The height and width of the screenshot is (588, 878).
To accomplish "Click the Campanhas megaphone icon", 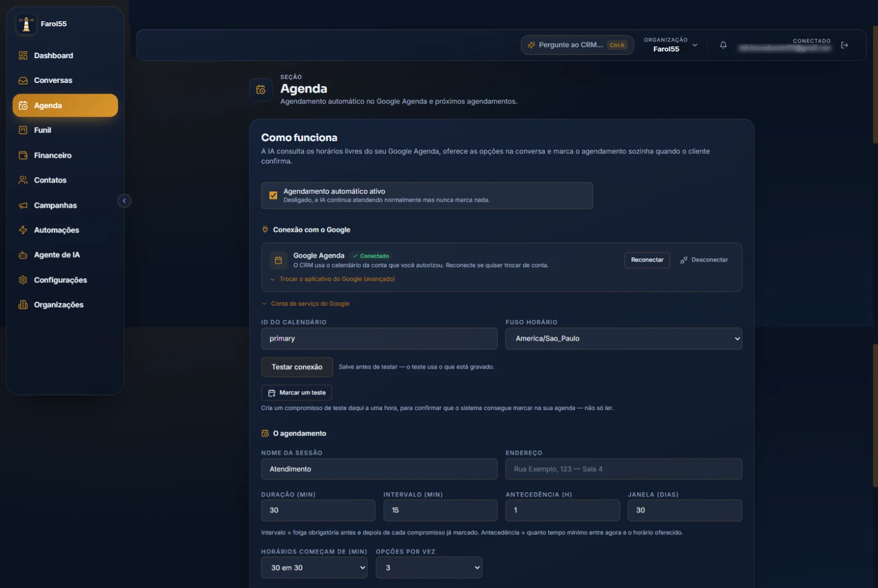I will [x=23, y=206].
